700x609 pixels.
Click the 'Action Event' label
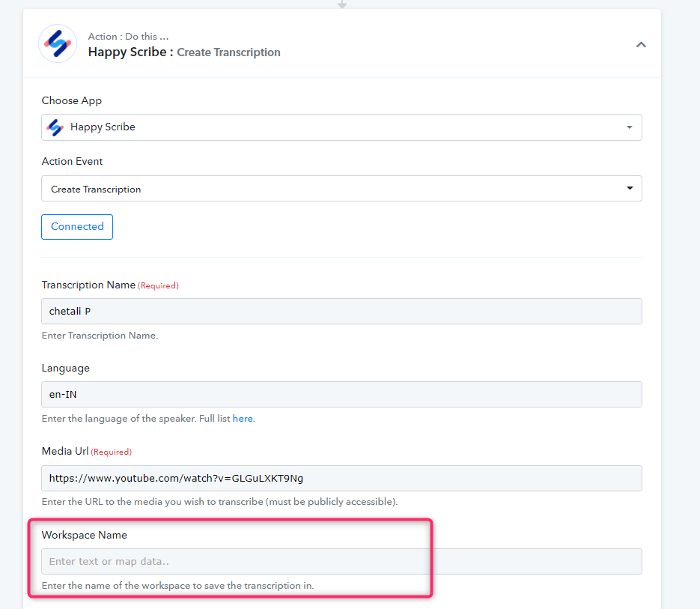72,161
